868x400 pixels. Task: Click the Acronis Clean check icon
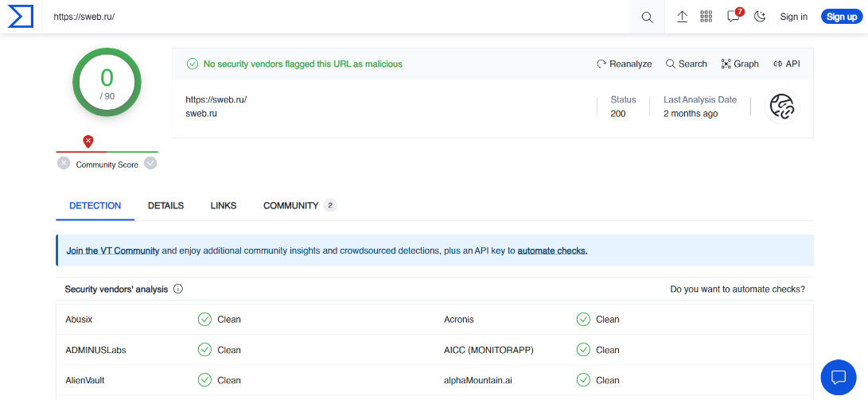pyautogui.click(x=583, y=319)
